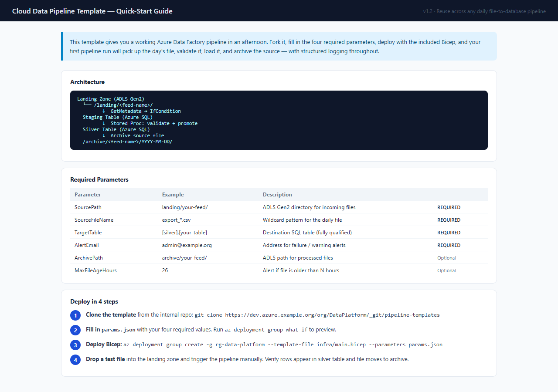Click the Alert if file is older description
Image resolution: width=558 pixels, height=392 pixels.
[x=301, y=270]
